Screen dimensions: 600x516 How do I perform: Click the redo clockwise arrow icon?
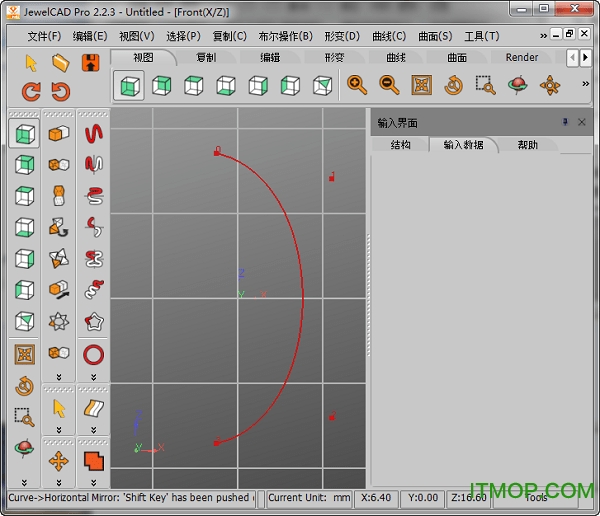point(31,92)
